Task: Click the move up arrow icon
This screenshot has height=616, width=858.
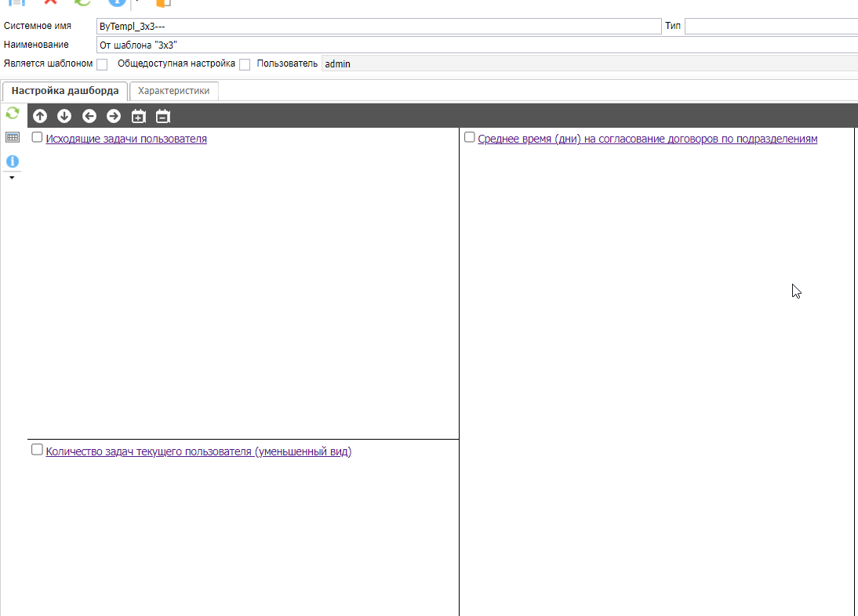Action: click(x=40, y=116)
